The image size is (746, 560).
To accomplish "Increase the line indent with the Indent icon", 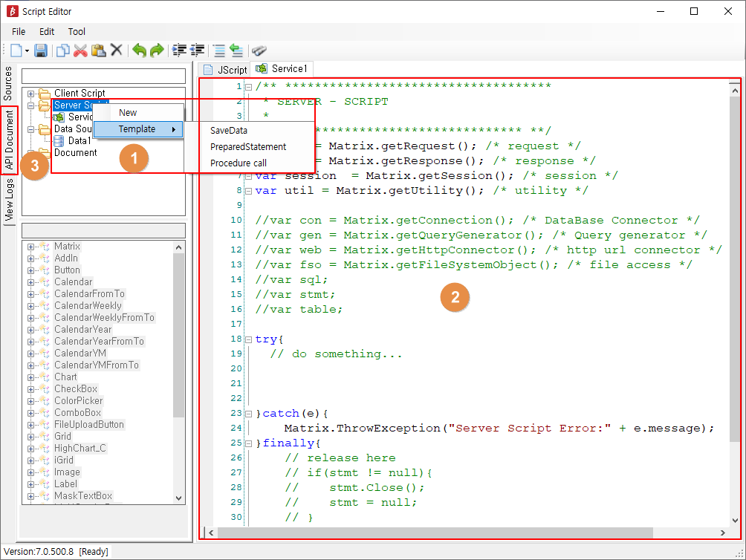I will pos(179,50).
